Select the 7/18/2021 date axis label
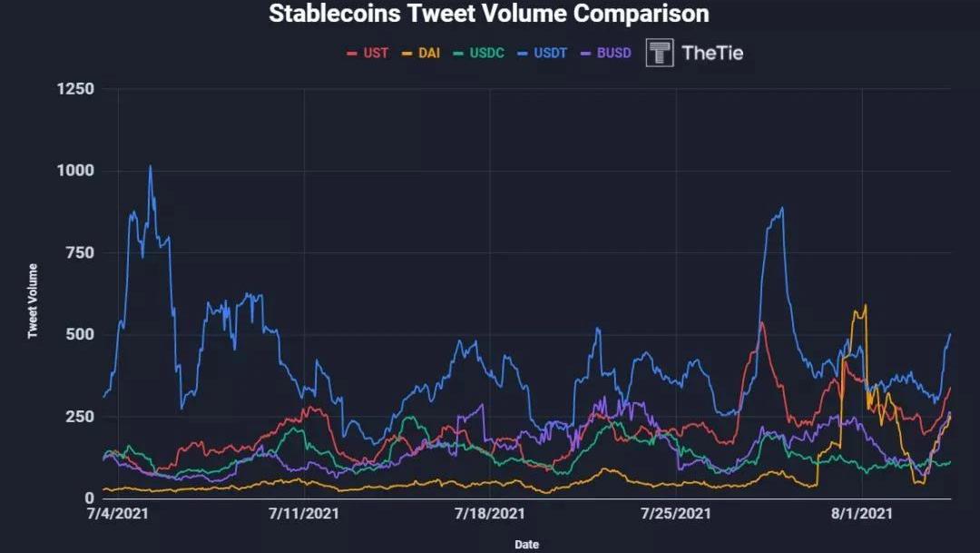This screenshot has width=980, height=553. (489, 514)
